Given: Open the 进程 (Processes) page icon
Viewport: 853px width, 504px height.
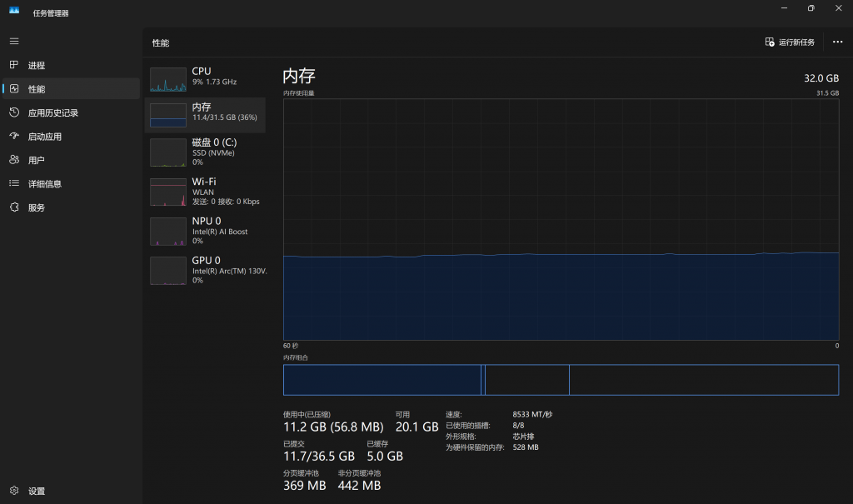Looking at the screenshot, I should click(14, 65).
